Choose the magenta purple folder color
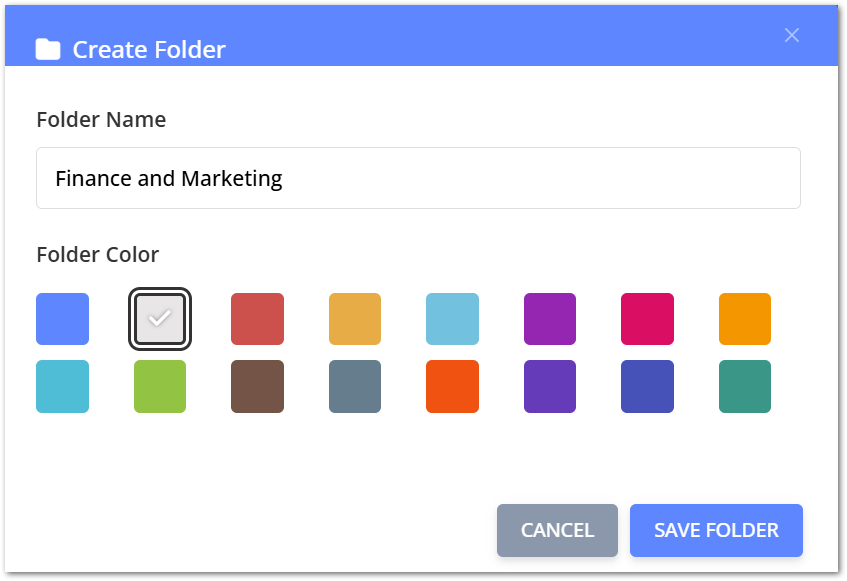The image size is (847, 581). [550, 319]
